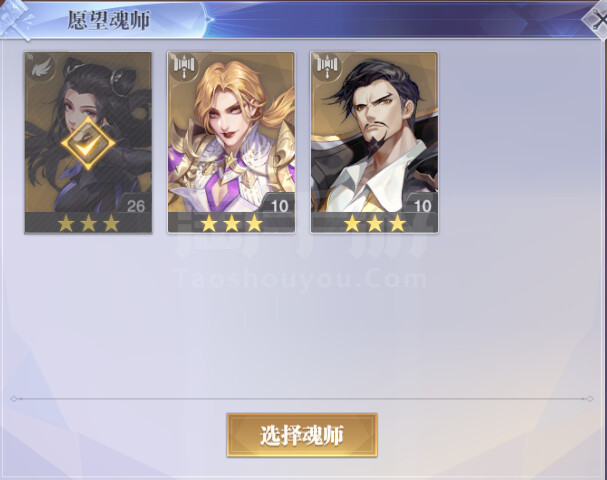Click the left diamond end of divider line
This screenshot has width=607, height=480.
click(x=14, y=398)
